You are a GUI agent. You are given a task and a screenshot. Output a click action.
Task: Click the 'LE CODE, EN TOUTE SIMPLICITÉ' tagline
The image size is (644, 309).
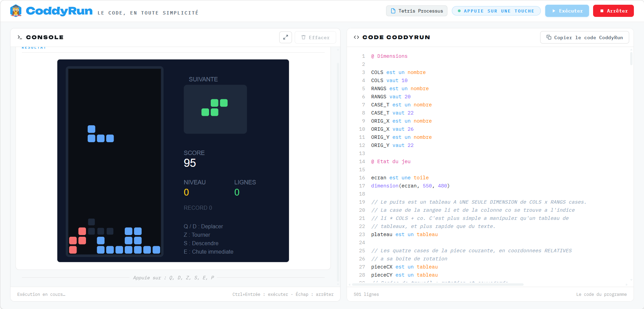148,13
